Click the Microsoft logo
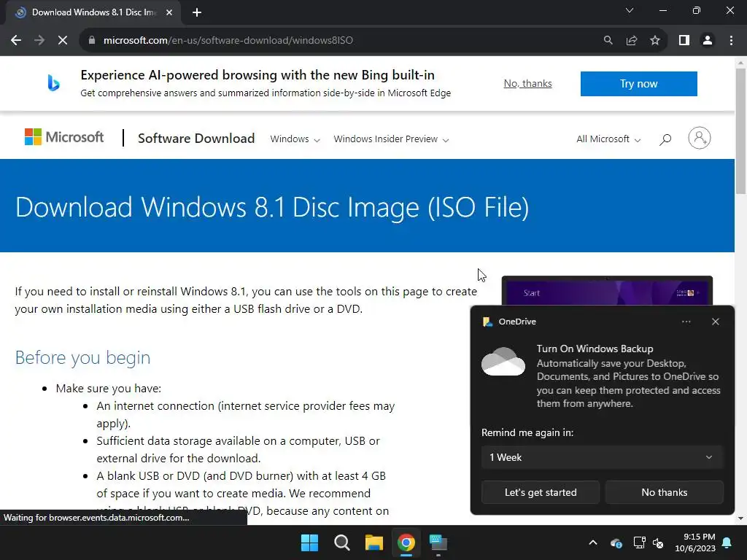The image size is (747, 560). point(64,137)
